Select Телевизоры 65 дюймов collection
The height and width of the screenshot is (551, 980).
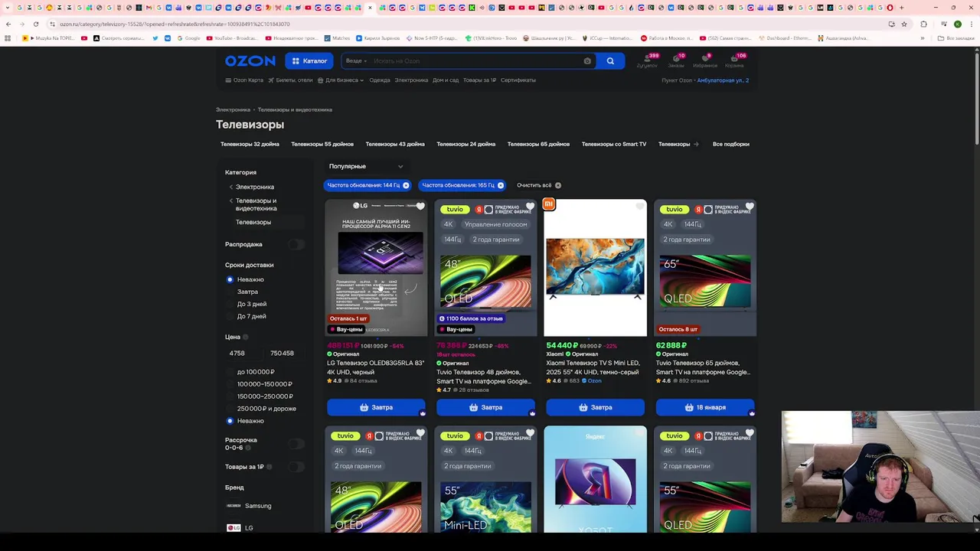pyautogui.click(x=538, y=144)
